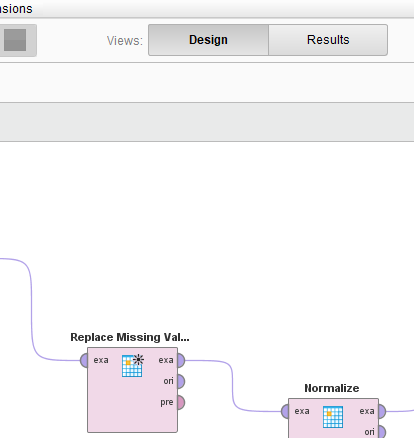
Task: Select the Replace Missing Values operator icon
Action: tap(133, 365)
